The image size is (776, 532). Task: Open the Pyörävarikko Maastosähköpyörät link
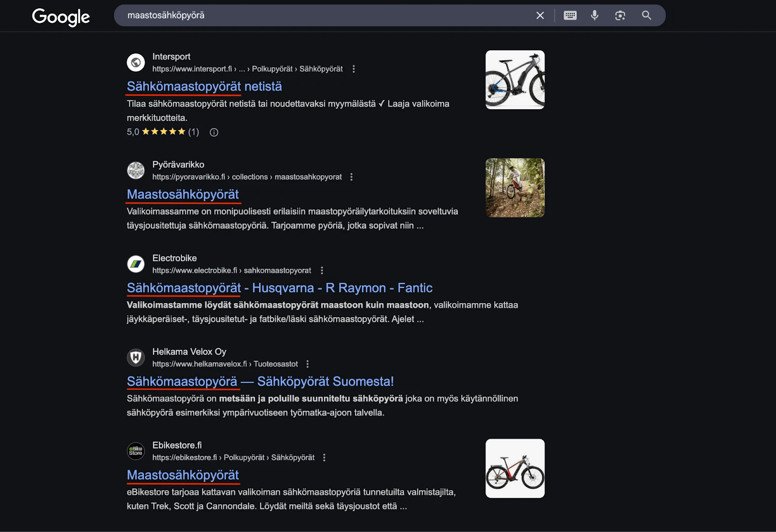point(183,194)
